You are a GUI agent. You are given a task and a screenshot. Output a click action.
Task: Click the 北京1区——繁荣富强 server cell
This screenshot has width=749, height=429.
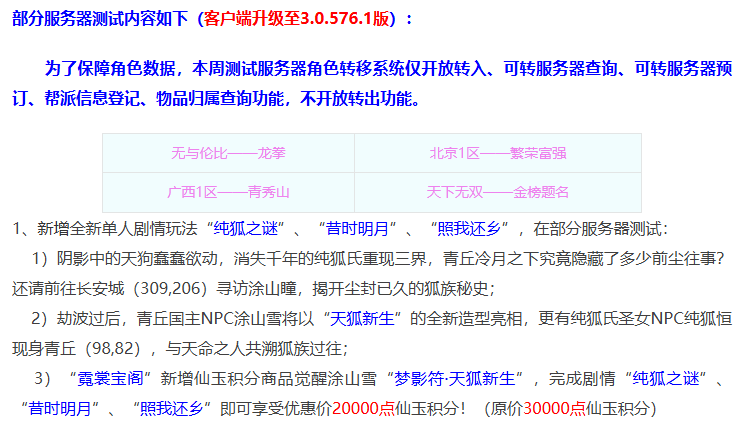click(x=498, y=153)
